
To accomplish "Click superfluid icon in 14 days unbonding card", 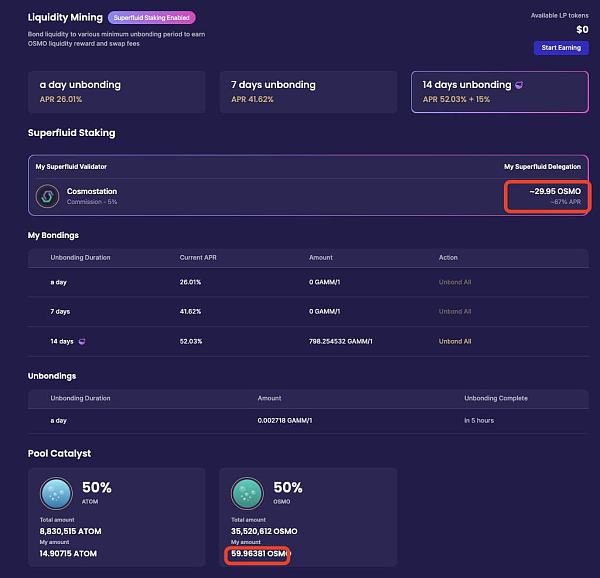I will [517, 85].
